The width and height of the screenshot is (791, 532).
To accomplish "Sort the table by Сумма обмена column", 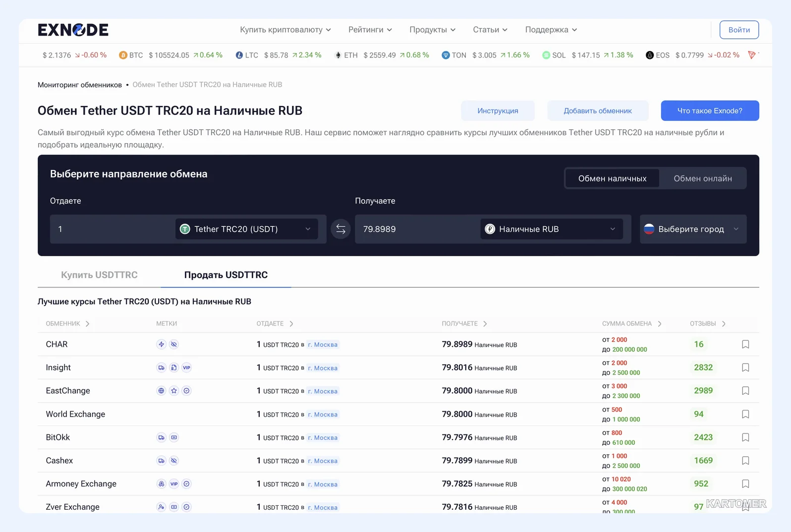I will coord(632,323).
